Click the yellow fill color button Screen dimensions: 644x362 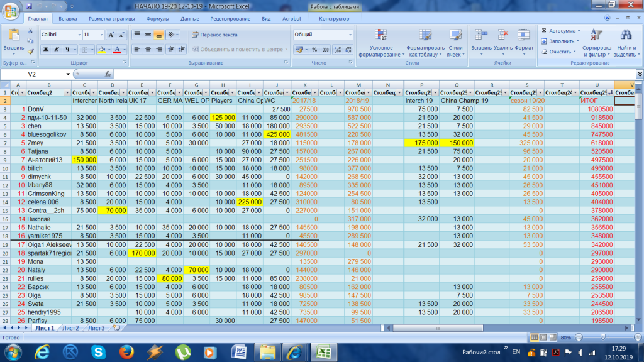102,49
